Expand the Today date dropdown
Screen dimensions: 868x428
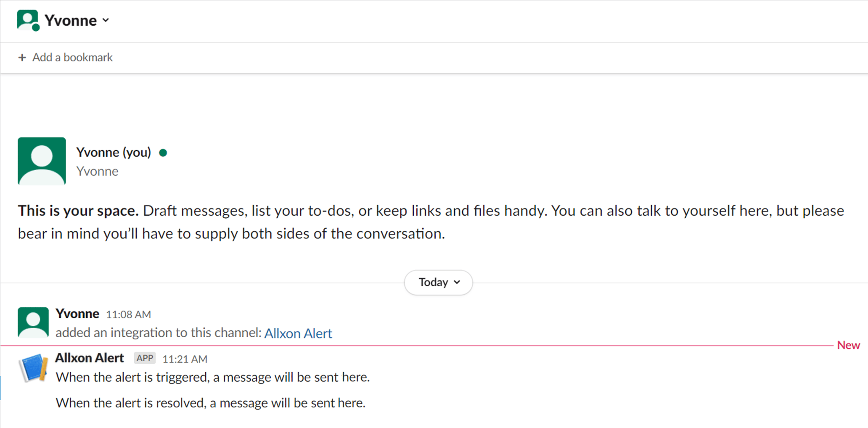(x=438, y=282)
